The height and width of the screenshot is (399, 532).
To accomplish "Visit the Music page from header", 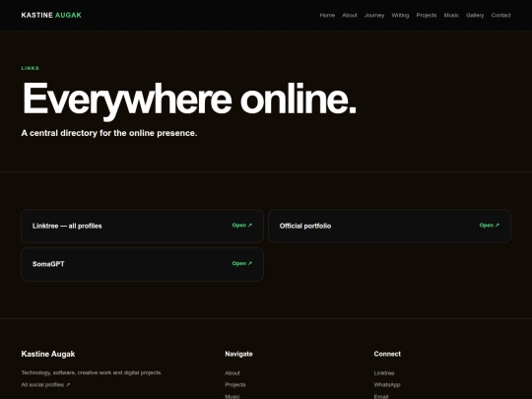I will (x=451, y=15).
